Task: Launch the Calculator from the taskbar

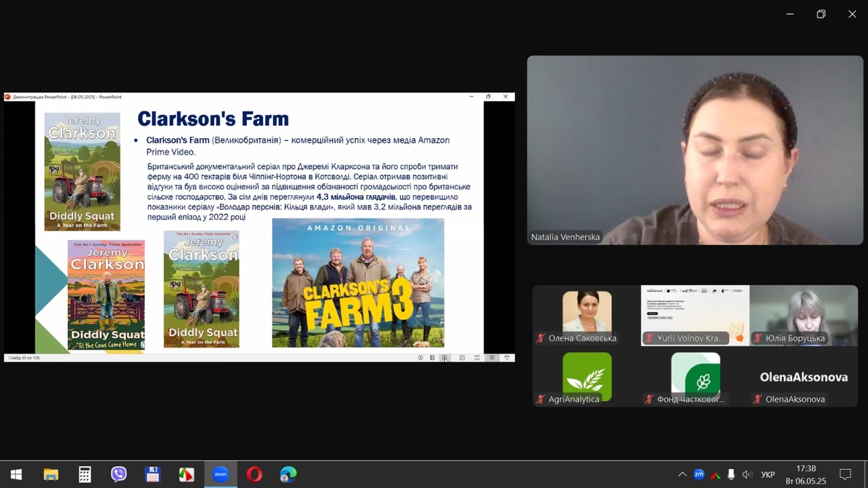Action: point(85,474)
